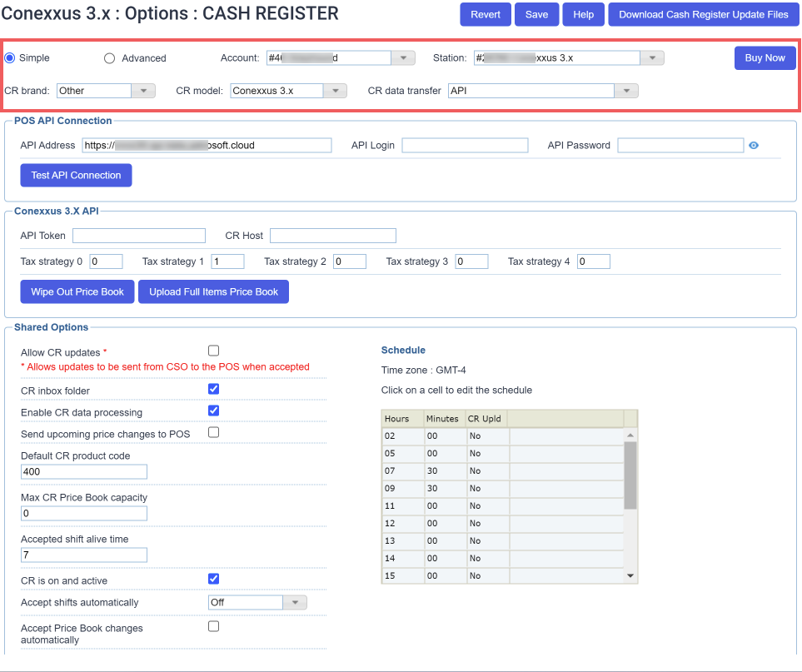Click the schedule scrollbar thumb
Viewport: 802px width, 672px height.
[630, 475]
